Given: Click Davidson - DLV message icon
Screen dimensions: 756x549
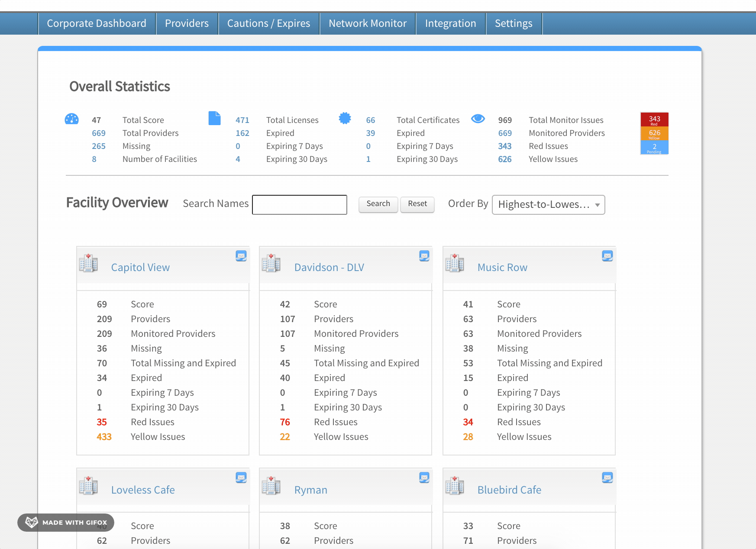Looking at the screenshot, I should pos(424,256).
